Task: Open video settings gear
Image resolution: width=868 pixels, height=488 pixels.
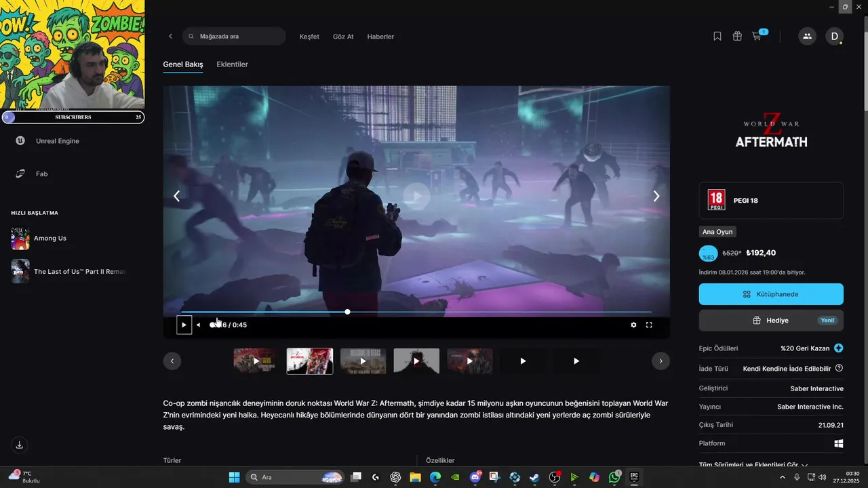Action: [x=633, y=325]
